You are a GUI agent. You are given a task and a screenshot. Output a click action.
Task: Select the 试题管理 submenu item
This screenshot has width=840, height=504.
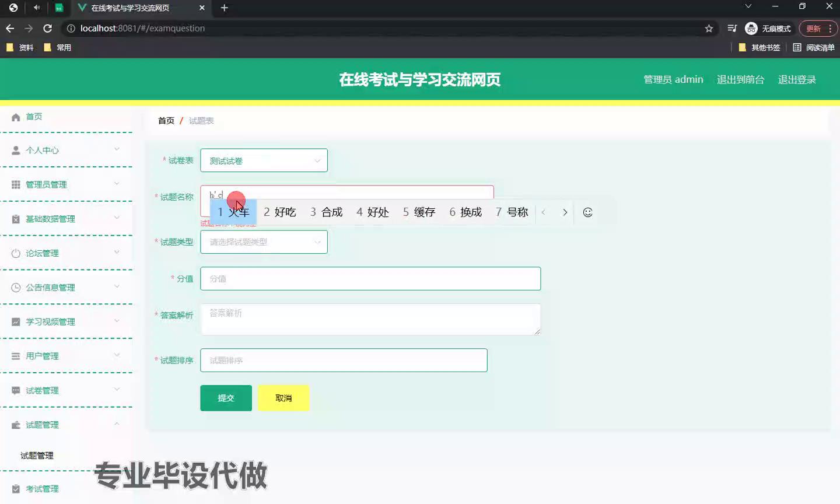click(37, 456)
